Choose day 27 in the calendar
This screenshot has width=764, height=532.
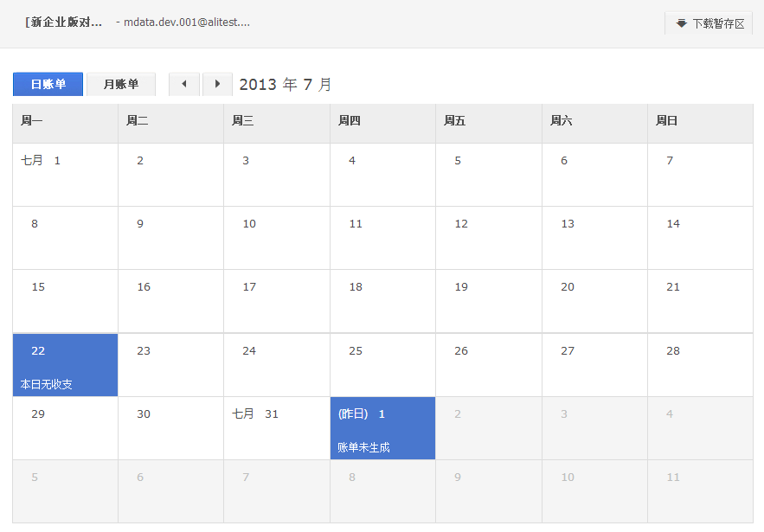(595, 365)
